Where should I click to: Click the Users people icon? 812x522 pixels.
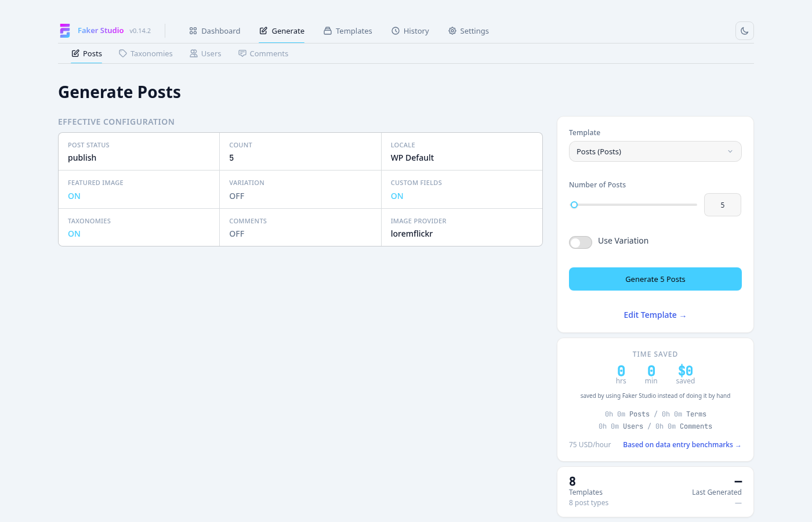(x=194, y=53)
